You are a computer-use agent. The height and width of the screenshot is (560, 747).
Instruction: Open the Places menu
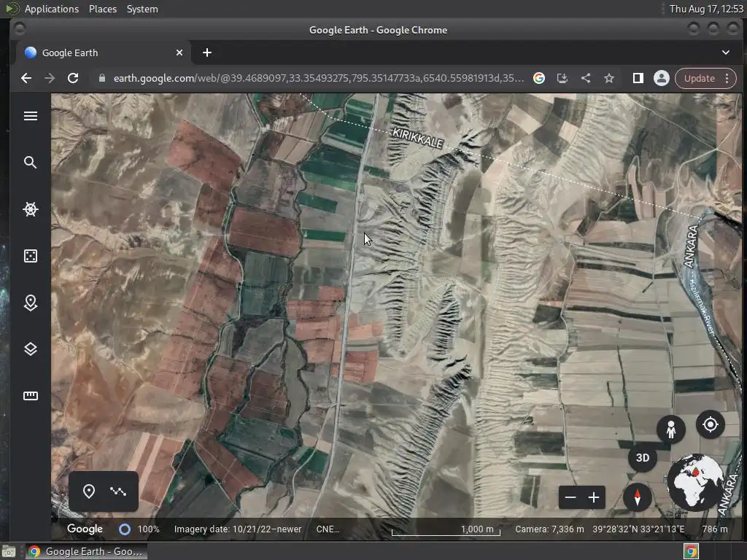(x=102, y=9)
